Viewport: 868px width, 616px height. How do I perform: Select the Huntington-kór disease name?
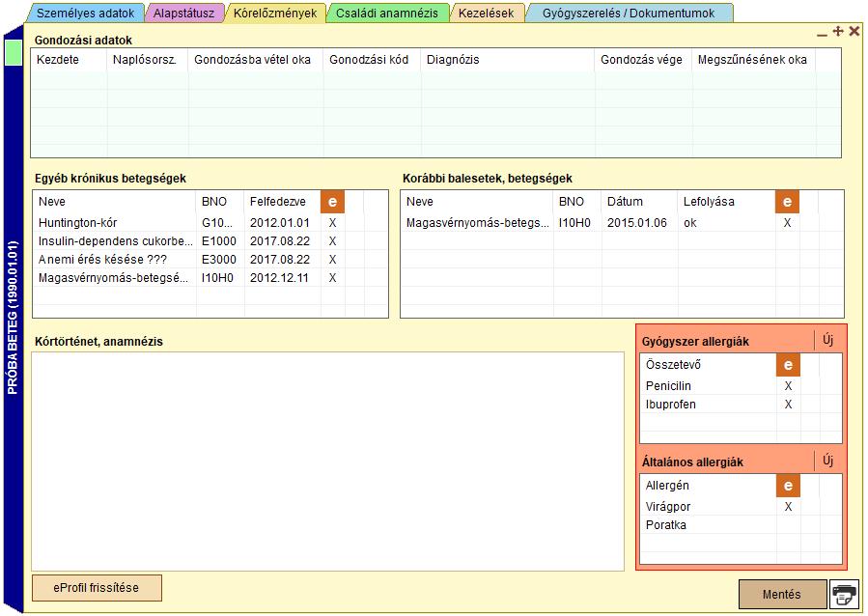coord(77,222)
